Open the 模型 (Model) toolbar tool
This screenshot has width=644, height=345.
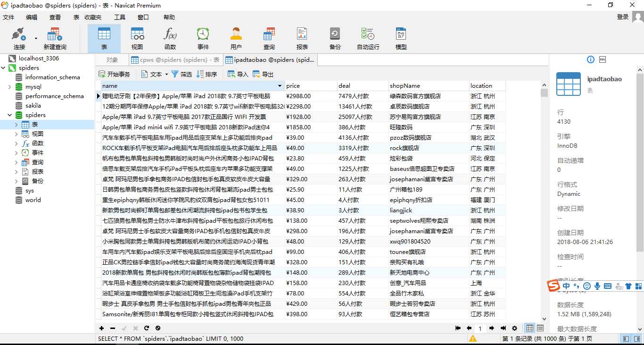(401, 39)
